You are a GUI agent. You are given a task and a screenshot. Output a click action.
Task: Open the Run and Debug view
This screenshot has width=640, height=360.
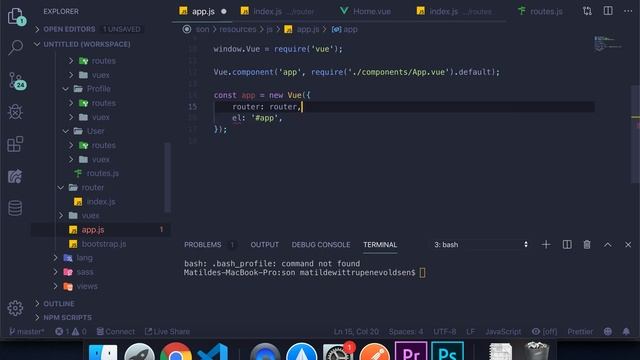(15, 112)
